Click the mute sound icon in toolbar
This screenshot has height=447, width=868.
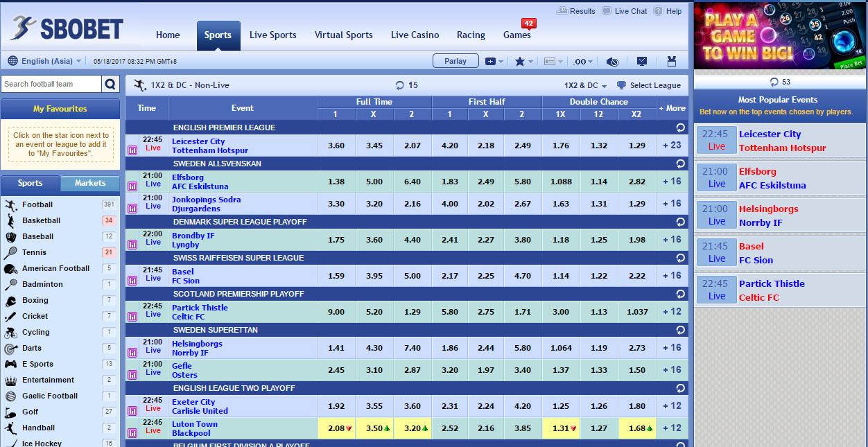point(612,61)
